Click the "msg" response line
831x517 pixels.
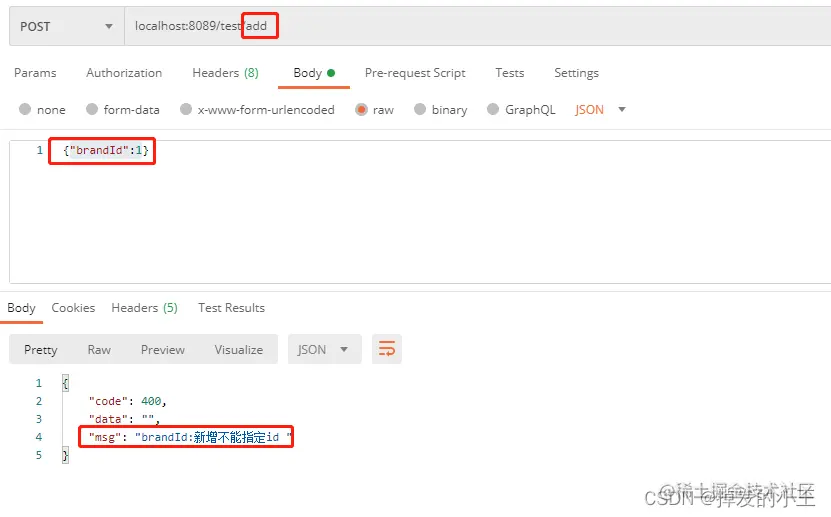(190, 438)
